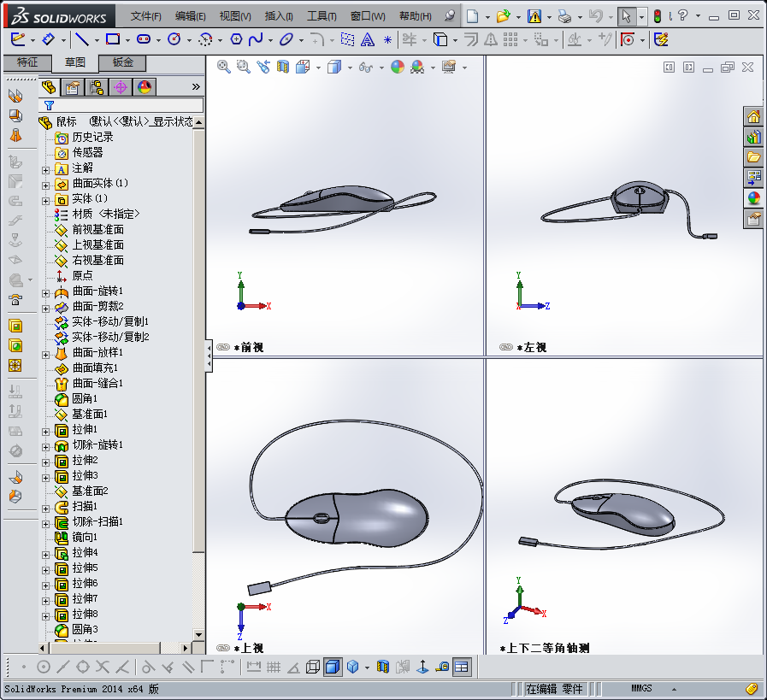Expand the 扫描1 feature node
767x700 pixels.
coord(45,509)
